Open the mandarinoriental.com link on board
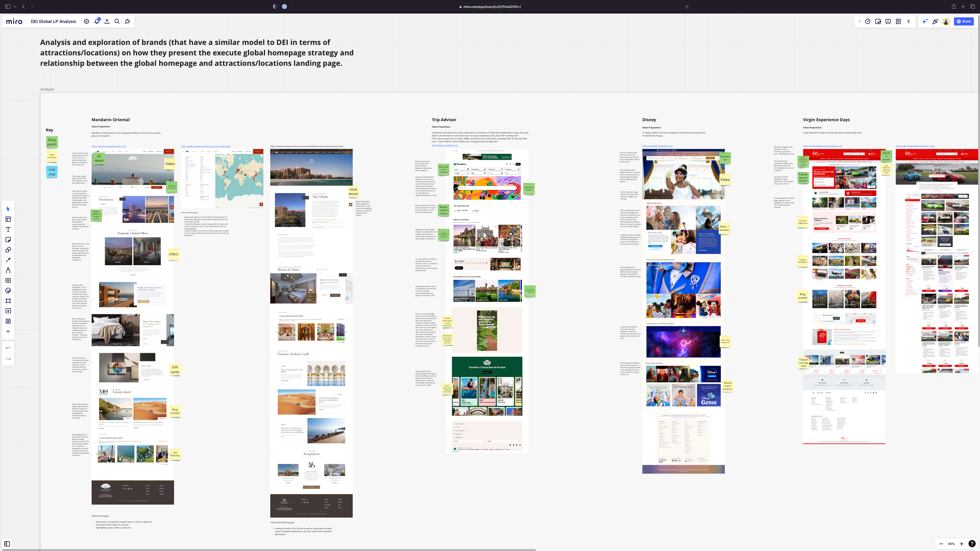Viewport: 980px width, 551px height. tap(109, 146)
